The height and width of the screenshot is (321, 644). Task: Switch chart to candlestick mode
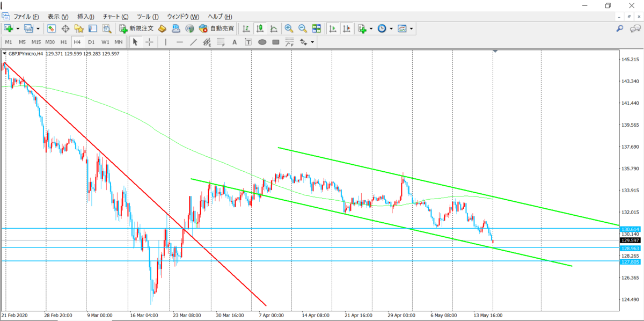click(x=260, y=28)
